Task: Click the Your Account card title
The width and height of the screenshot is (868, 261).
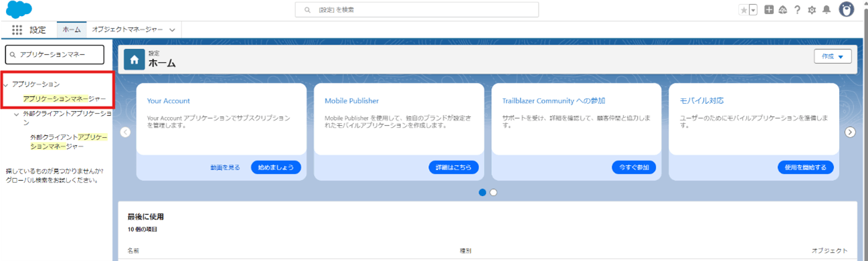Action: click(169, 101)
